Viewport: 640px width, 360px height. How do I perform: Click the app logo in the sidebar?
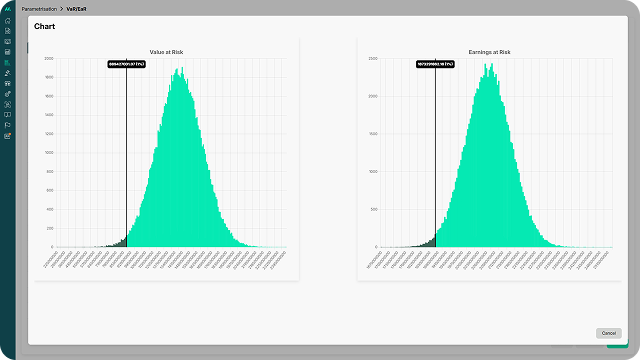7,9
